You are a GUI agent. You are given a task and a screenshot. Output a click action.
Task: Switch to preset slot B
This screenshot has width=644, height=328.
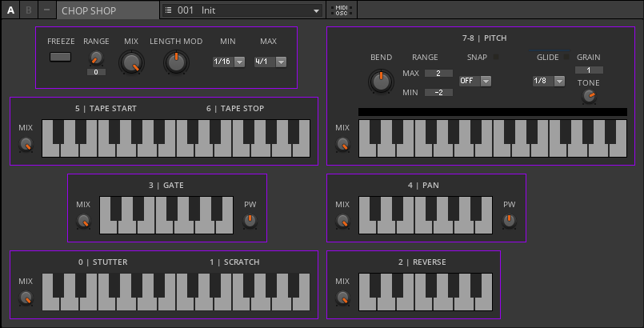click(x=28, y=10)
